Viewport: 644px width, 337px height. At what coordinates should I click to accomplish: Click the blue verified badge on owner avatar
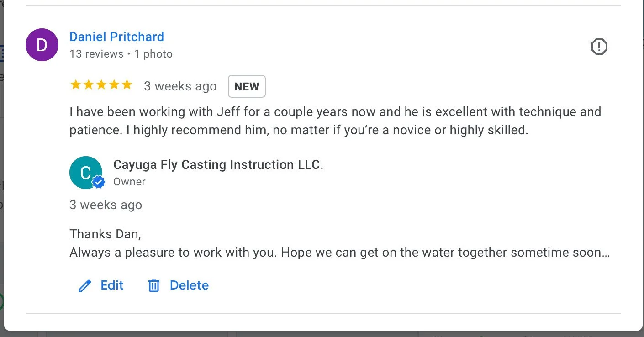98,182
